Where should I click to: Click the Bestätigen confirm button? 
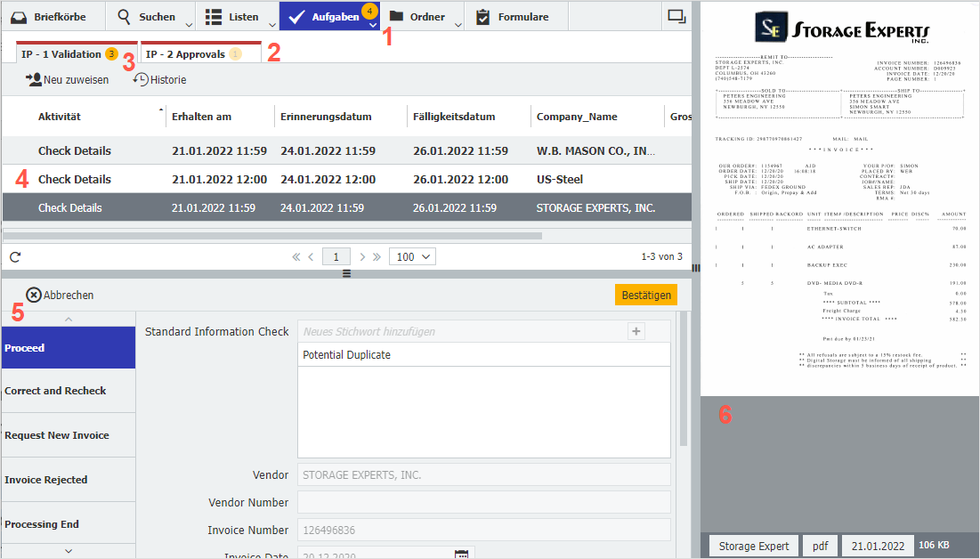[x=645, y=294]
